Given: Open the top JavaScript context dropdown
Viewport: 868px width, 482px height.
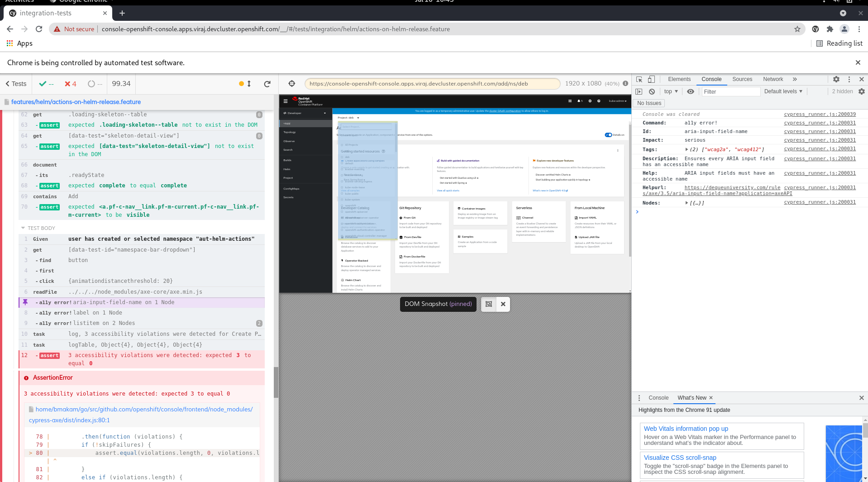Looking at the screenshot, I should tap(671, 91).
